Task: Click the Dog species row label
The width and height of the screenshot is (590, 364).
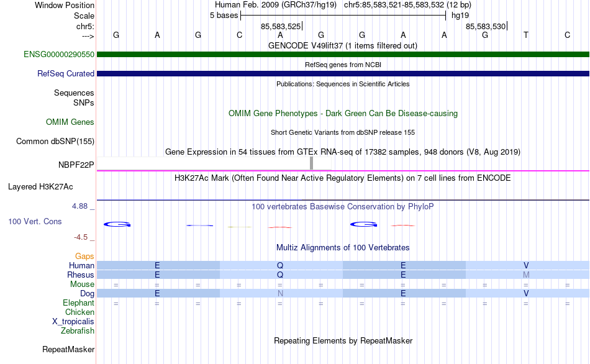Action: click(87, 293)
